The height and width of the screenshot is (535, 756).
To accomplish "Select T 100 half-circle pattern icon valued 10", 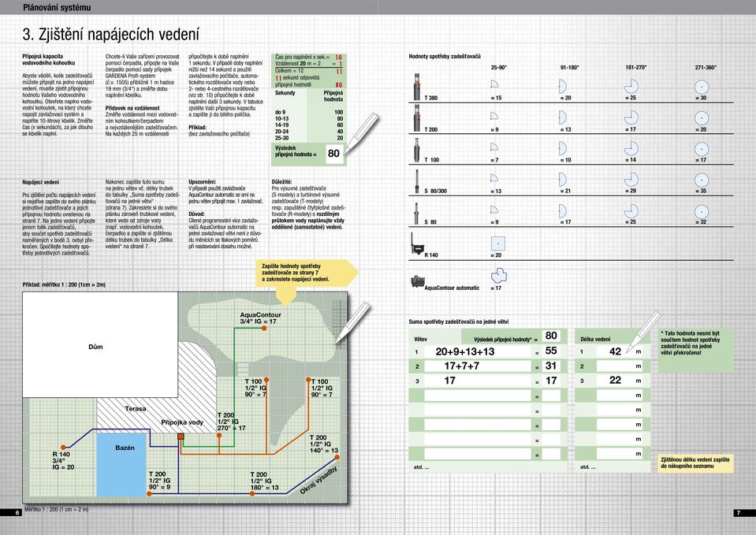I will [562, 148].
